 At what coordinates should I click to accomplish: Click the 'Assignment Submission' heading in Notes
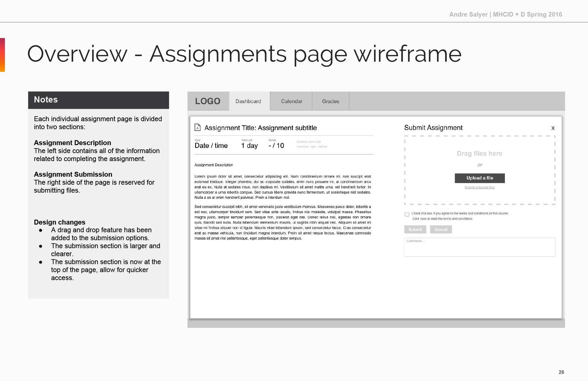(73, 174)
